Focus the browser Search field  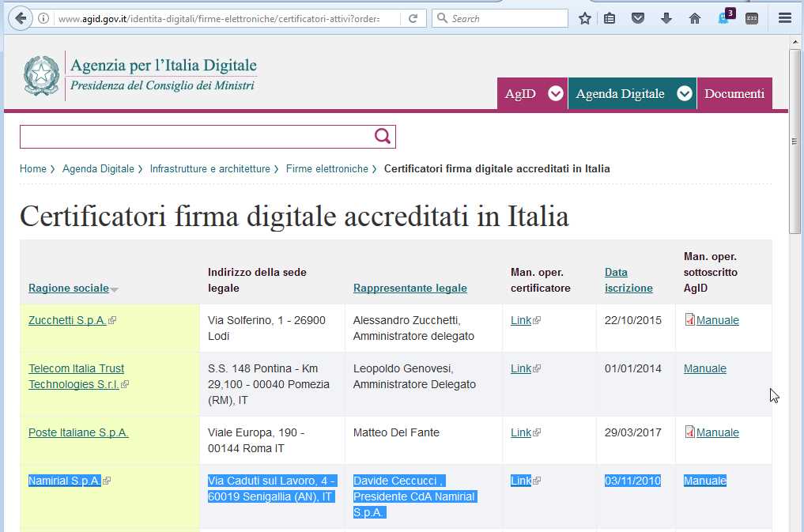tap(500, 18)
